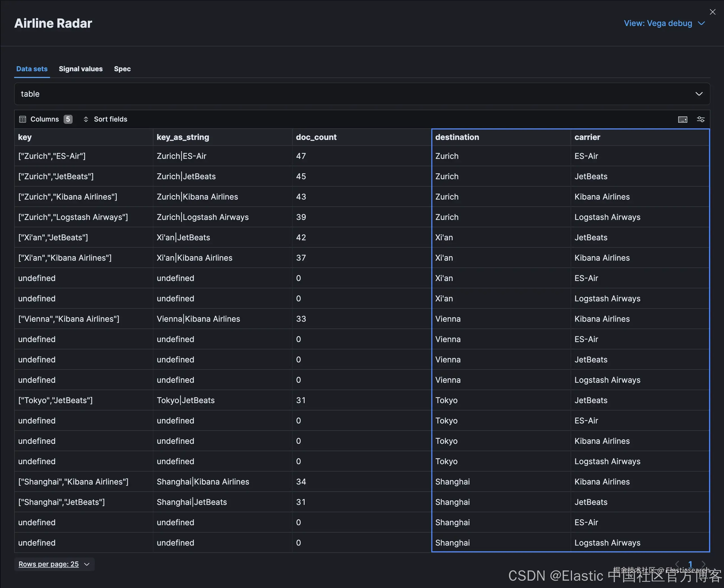Click the destination column header
The image size is (724, 588).
(457, 137)
